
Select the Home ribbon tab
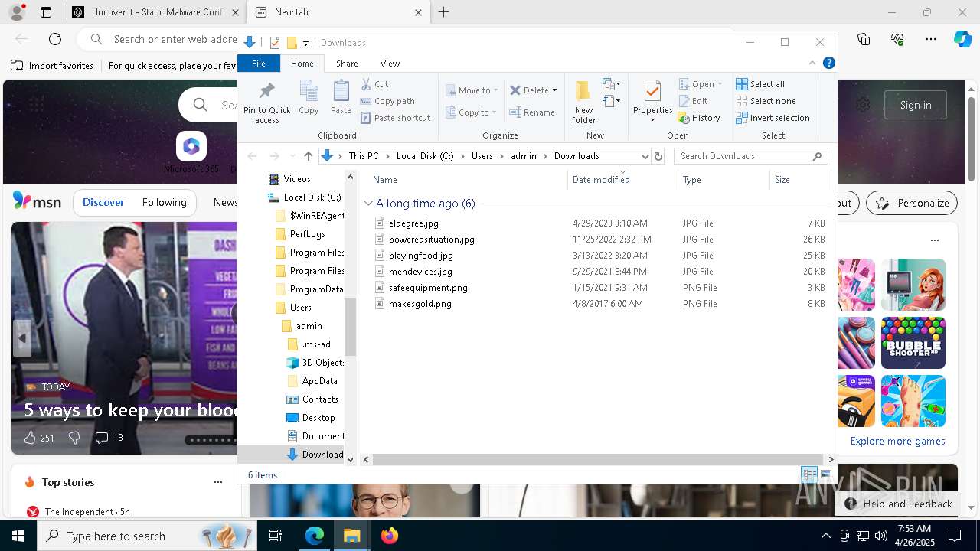click(302, 64)
